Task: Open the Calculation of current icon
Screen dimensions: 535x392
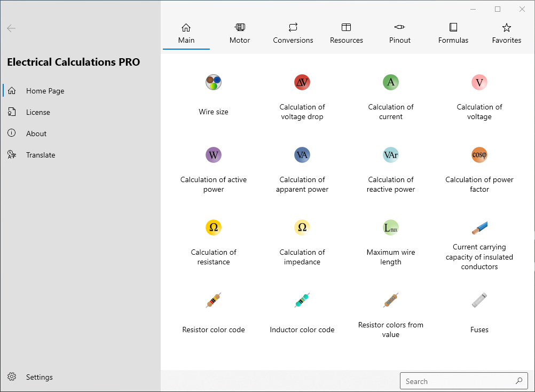Action: coord(391,82)
